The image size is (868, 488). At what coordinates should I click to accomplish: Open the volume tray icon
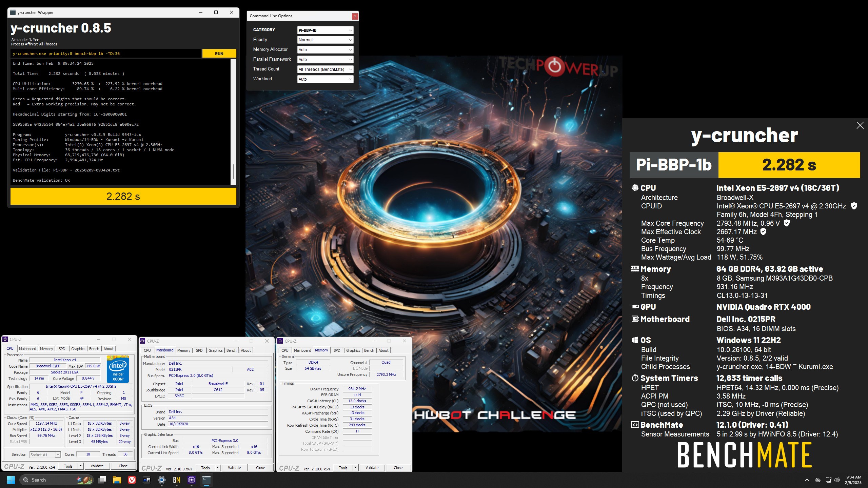click(x=837, y=480)
